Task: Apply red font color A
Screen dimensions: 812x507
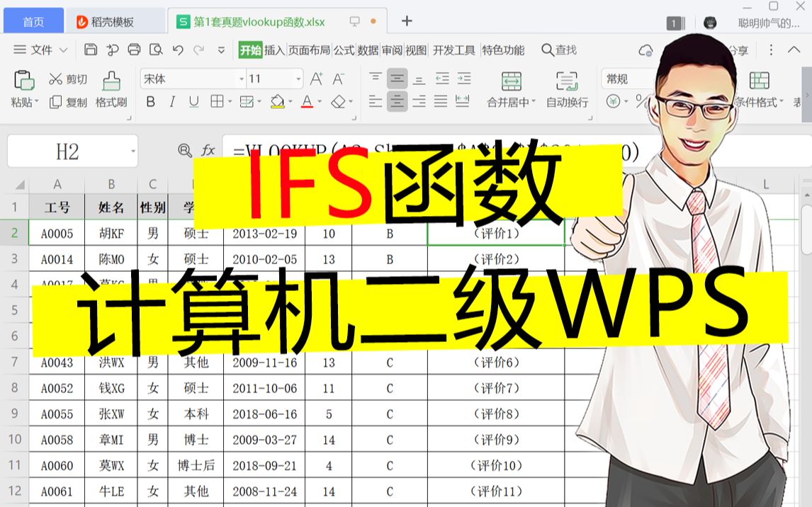Action: tap(307, 101)
